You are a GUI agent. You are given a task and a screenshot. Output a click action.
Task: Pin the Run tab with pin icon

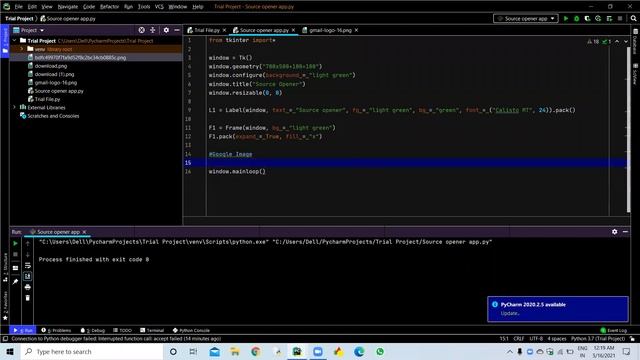pyautogui.click(x=16, y=282)
